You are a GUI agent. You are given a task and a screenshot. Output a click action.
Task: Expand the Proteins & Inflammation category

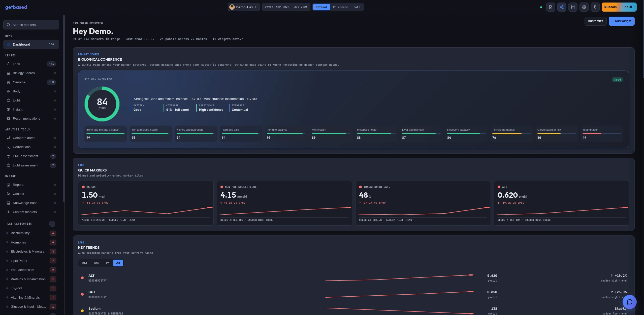click(31, 279)
